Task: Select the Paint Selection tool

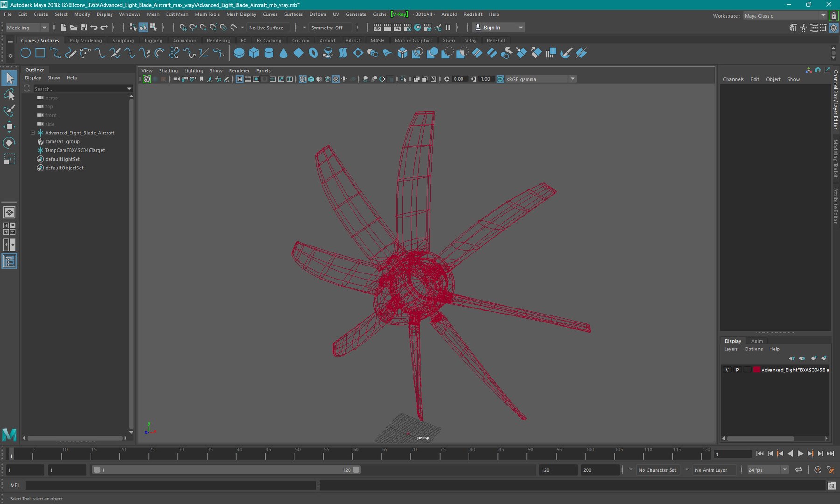Action: click(9, 111)
